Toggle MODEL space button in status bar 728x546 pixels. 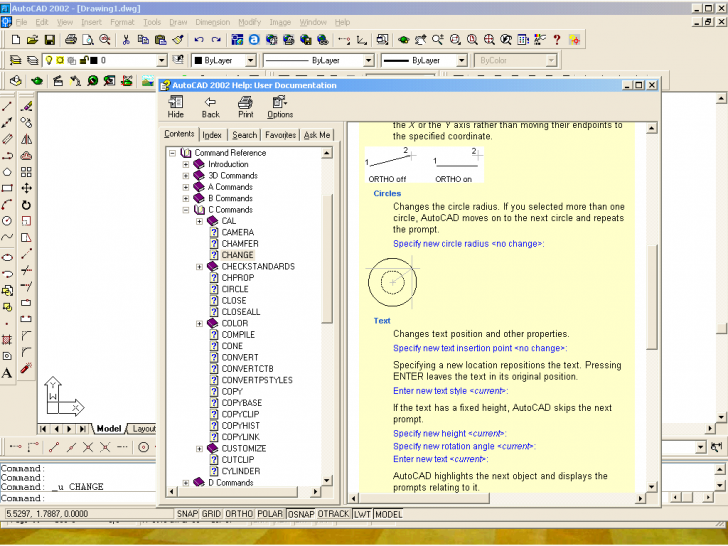(x=389, y=514)
